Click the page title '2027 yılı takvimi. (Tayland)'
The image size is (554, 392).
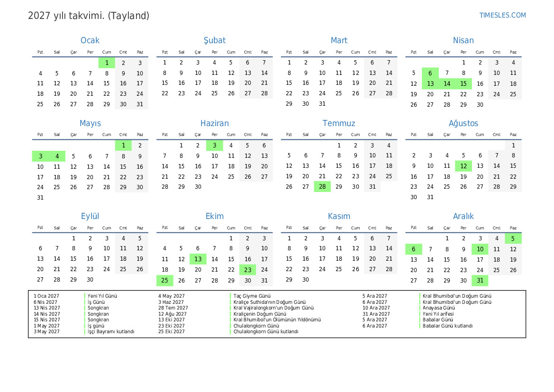[89, 16]
